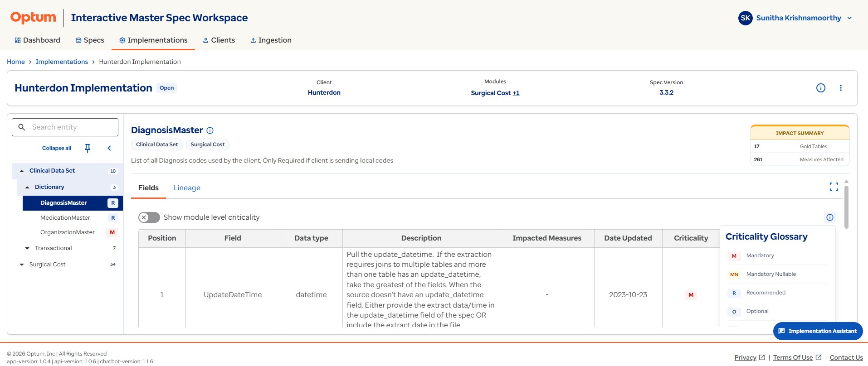Click the Home breadcrumb link

coord(16,62)
